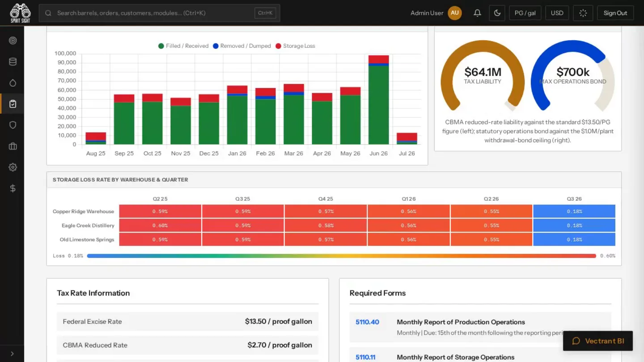Viewport: 644px width, 362px height.
Task: Click the $2.70 / proof gallon value
Action: coord(280,345)
